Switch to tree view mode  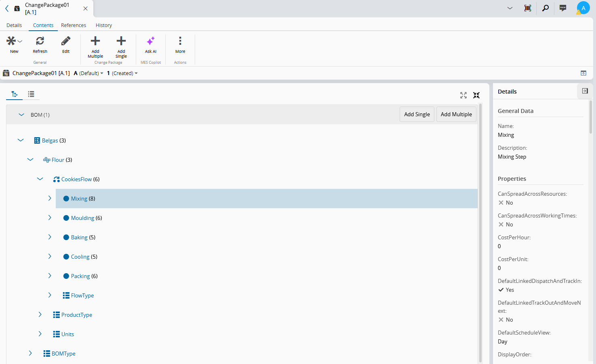coord(15,94)
